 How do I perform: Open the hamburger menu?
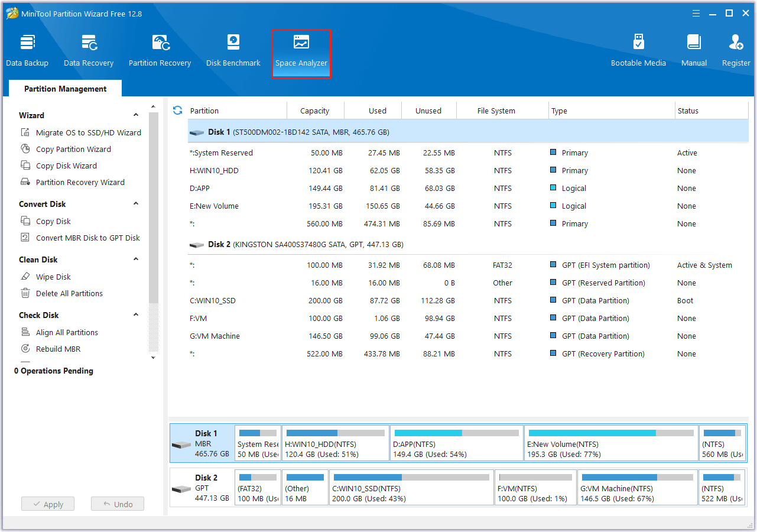click(x=696, y=13)
